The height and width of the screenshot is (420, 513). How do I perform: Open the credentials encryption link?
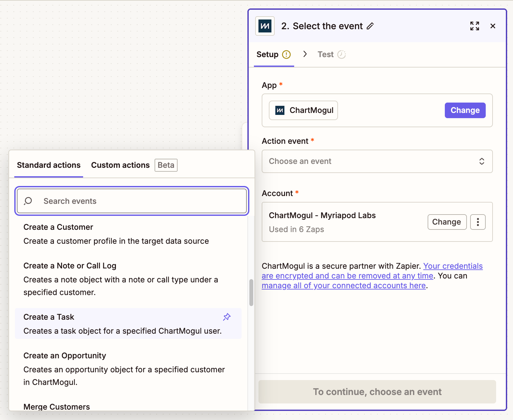point(372,271)
